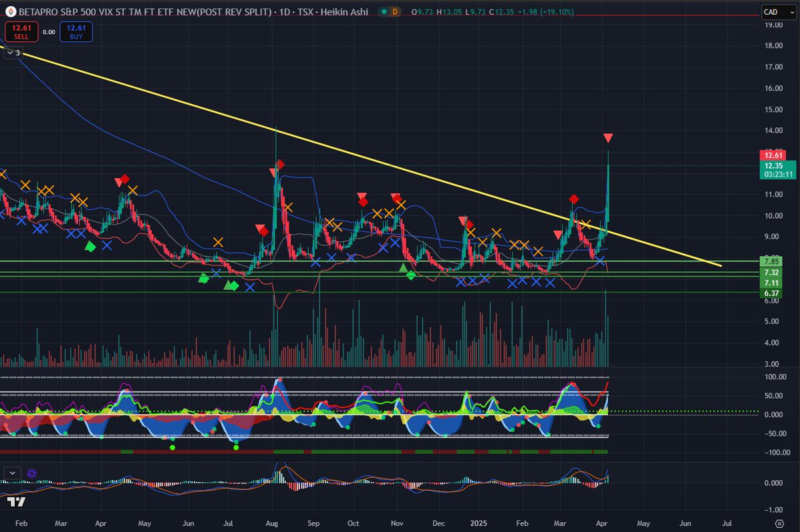Click the Apr label at right of time axis

tap(603, 524)
